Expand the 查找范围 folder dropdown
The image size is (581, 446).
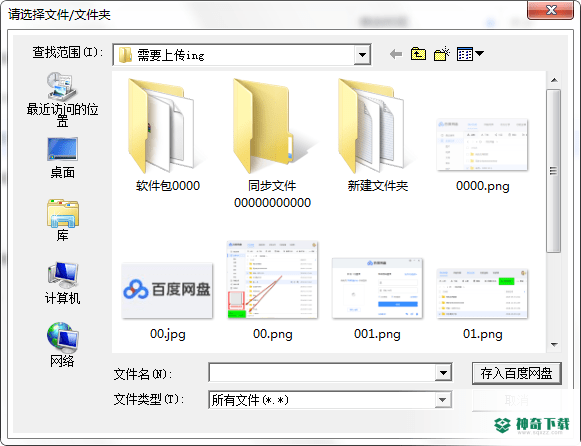(362, 55)
